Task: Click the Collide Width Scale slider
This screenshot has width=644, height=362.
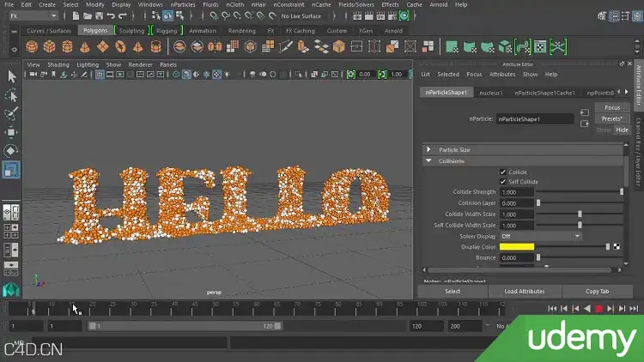Action: [580, 214]
